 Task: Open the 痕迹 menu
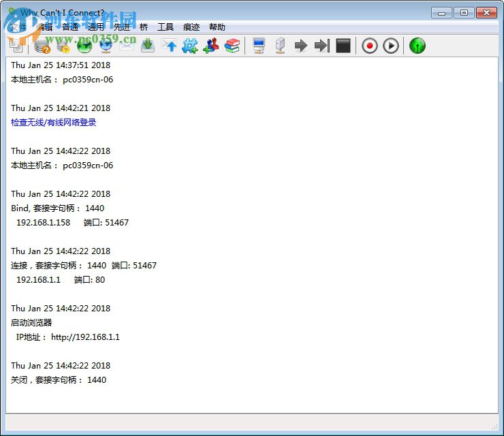[x=191, y=27]
